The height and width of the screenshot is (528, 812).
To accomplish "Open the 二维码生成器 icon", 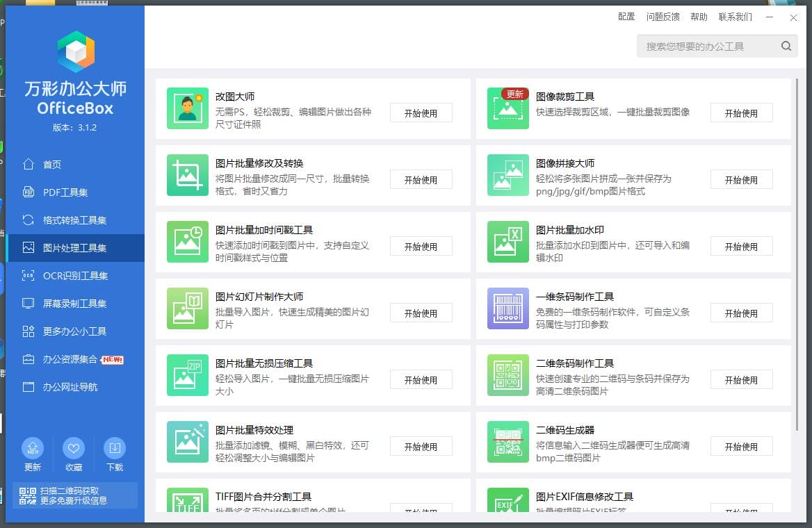I will click(x=508, y=442).
